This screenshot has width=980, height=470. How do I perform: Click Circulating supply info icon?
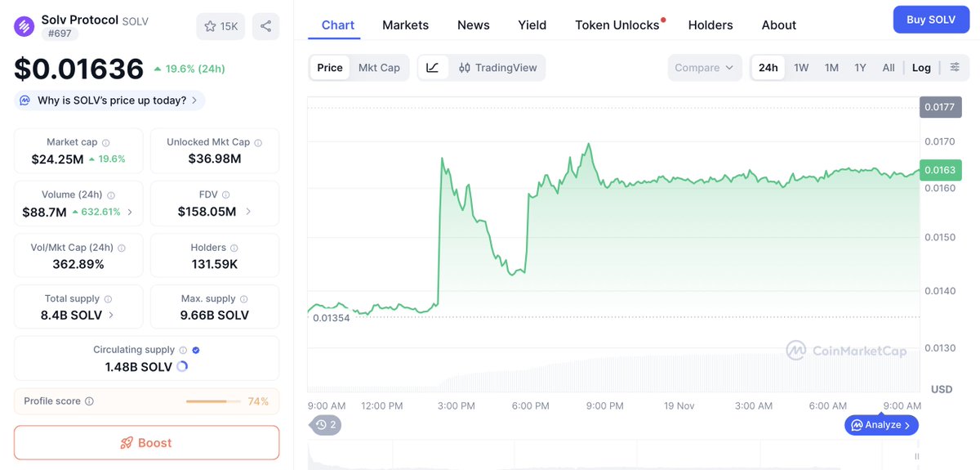pos(183,350)
